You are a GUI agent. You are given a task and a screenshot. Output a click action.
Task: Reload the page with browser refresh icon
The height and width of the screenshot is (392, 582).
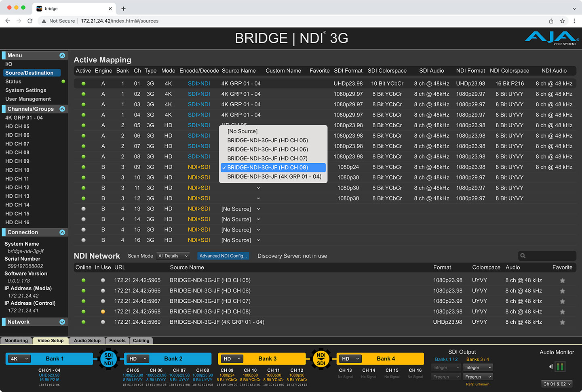click(x=30, y=21)
